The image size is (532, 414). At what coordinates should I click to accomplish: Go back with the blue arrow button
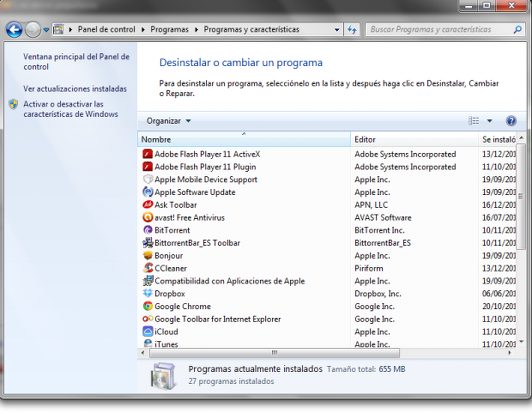click(14, 30)
